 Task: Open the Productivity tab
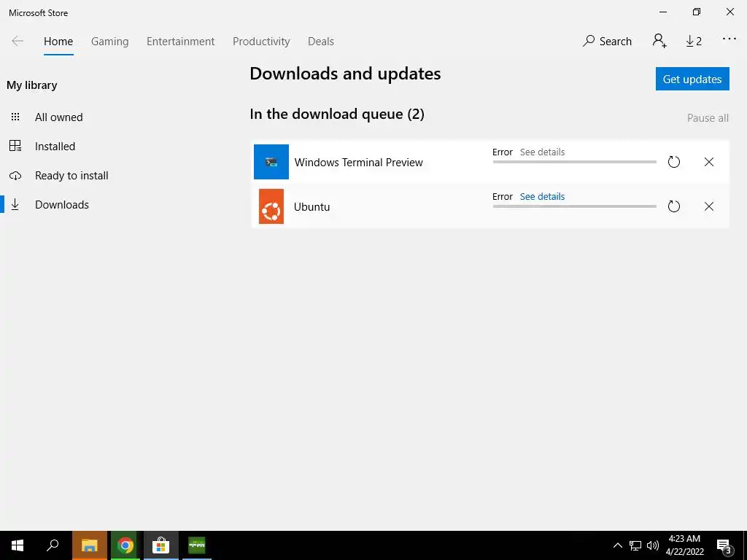[261, 42]
